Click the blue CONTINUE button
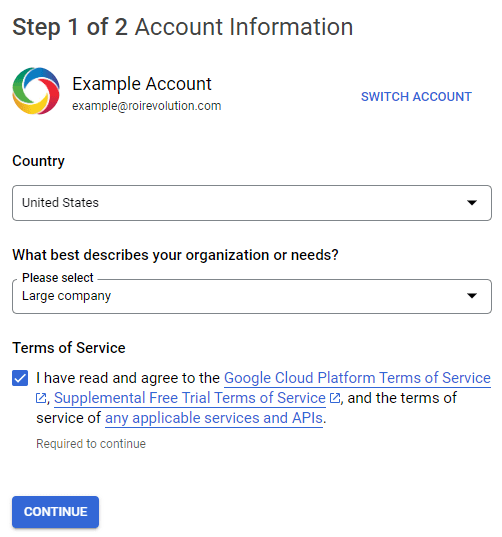 55,512
